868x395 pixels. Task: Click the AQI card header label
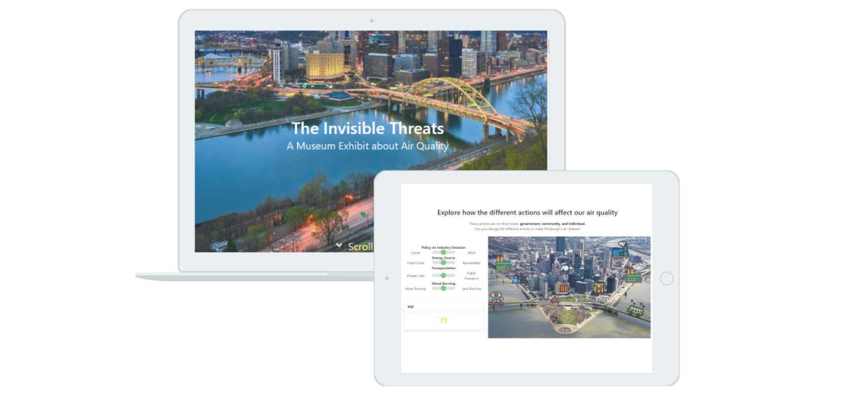411,307
